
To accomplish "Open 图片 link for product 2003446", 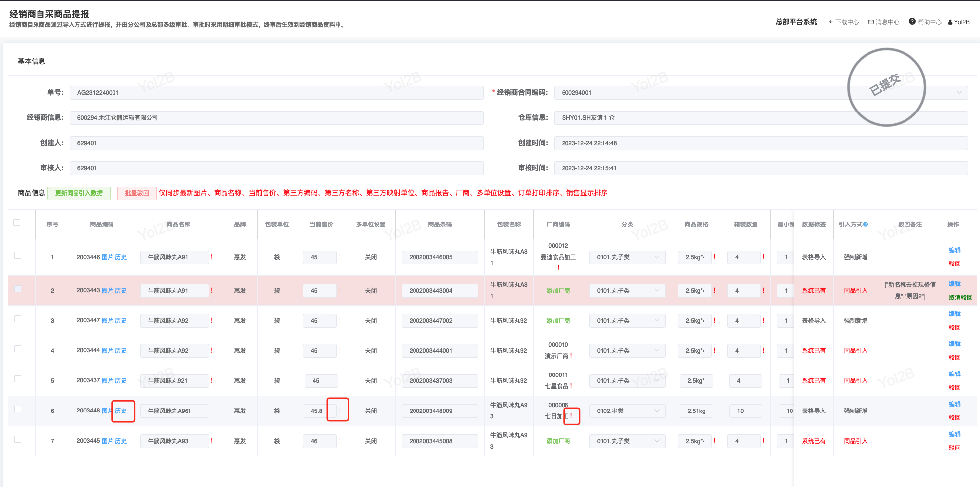I will [x=107, y=257].
